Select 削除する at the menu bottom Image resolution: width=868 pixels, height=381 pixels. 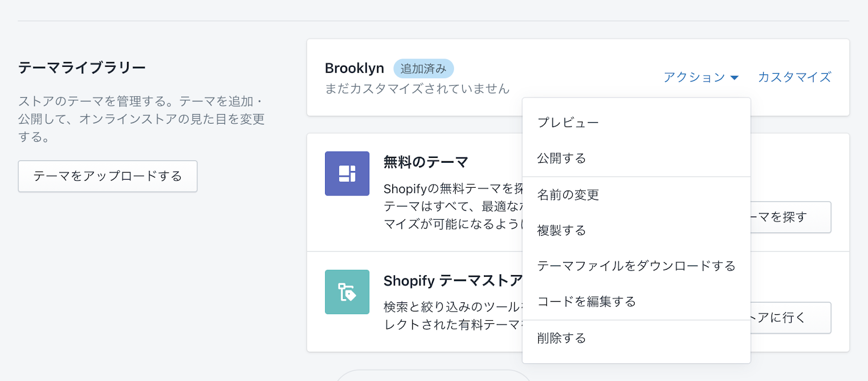pos(561,338)
